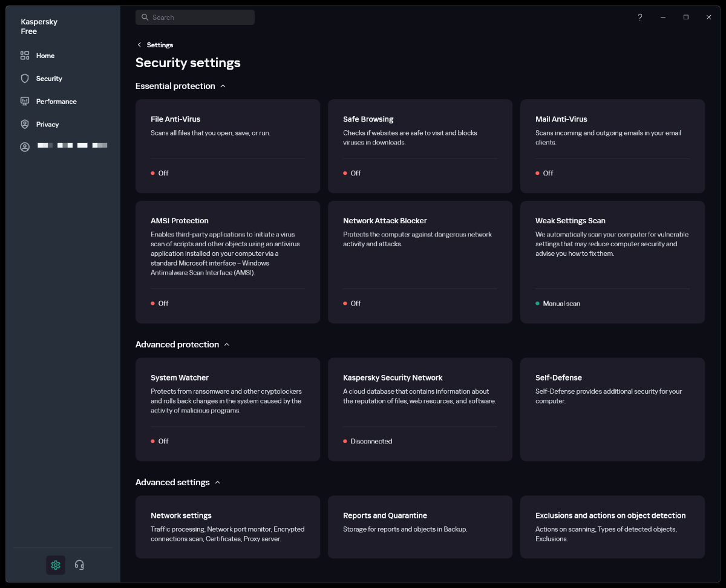The width and height of the screenshot is (726, 588).
Task: Click 'Scans all files that you open' description
Action: pos(211,133)
